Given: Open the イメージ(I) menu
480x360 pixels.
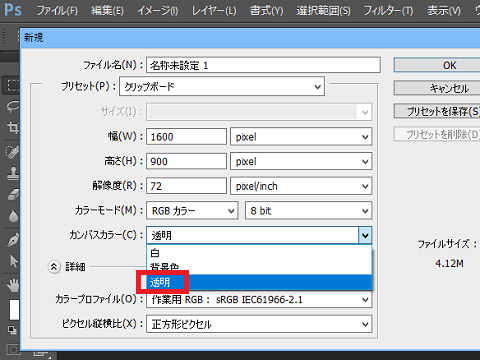Looking at the screenshot, I should point(158,11).
